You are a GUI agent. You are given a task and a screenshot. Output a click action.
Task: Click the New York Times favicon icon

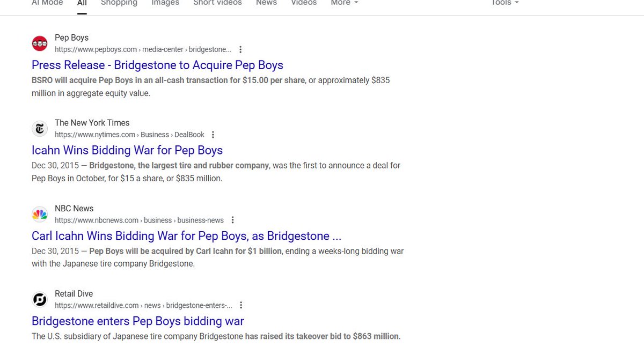(40, 129)
